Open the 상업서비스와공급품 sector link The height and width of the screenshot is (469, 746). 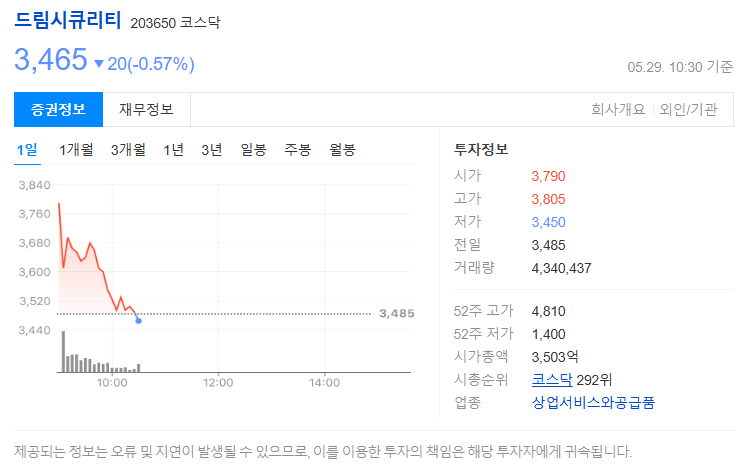click(x=593, y=403)
